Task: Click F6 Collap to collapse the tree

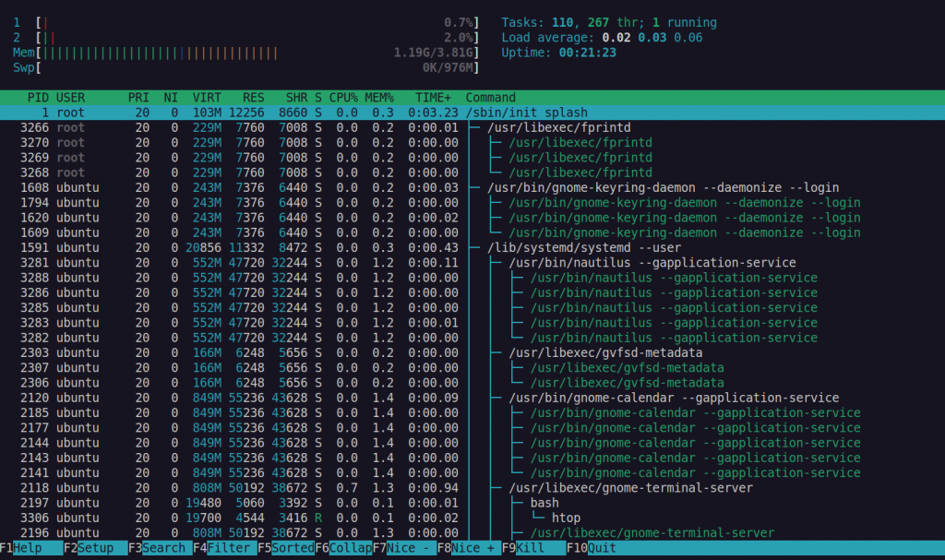Action: click(x=343, y=548)
